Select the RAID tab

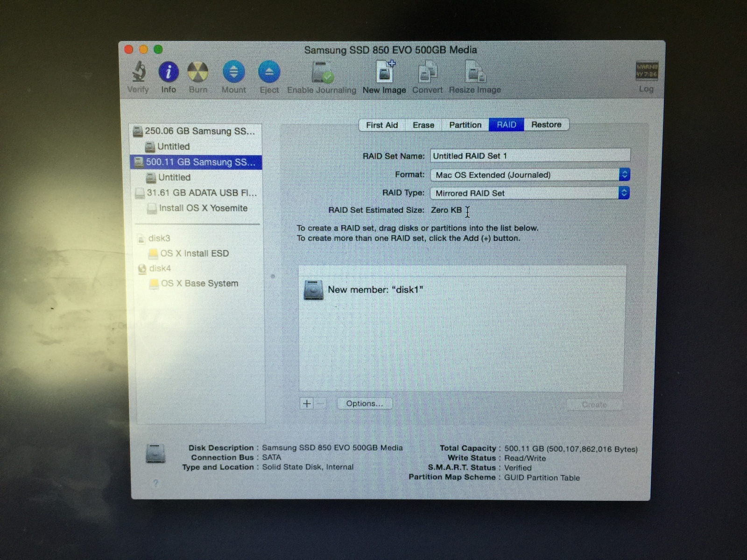(x=507, y=125)
